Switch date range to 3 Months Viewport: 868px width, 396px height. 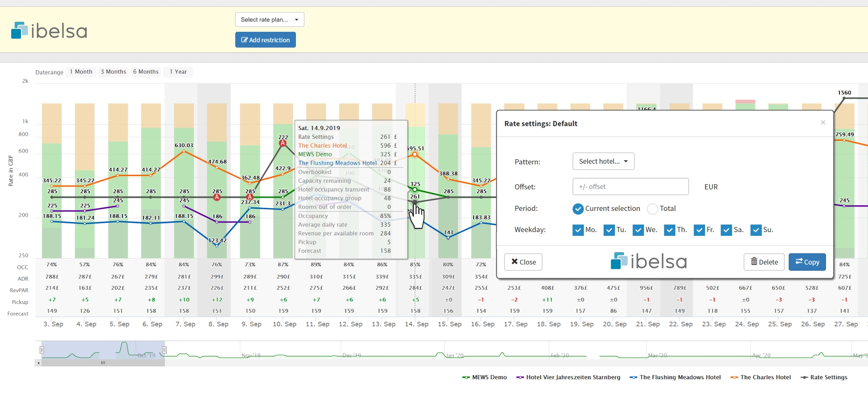pos(113,72)
